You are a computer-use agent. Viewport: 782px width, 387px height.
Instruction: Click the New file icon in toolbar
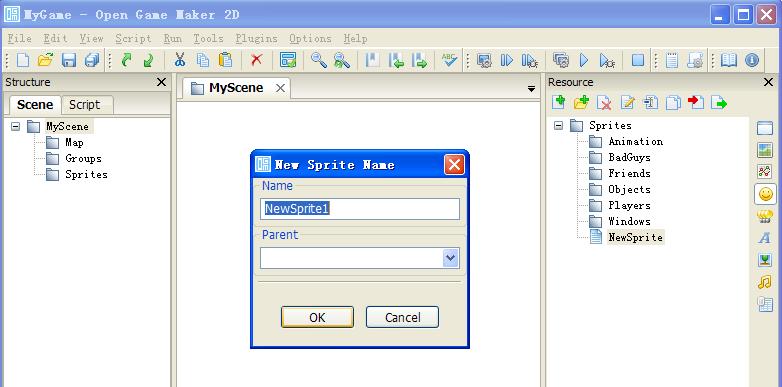click(22, 60)
